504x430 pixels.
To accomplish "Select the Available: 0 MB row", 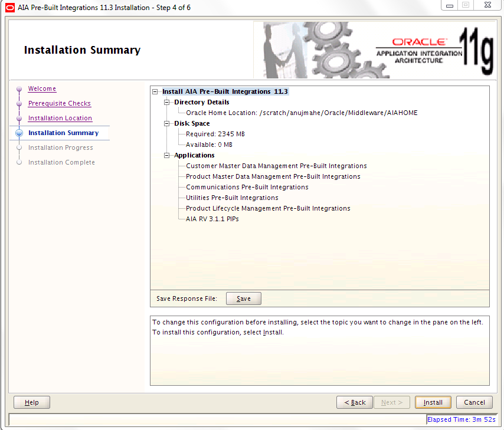I will [209, 145].
